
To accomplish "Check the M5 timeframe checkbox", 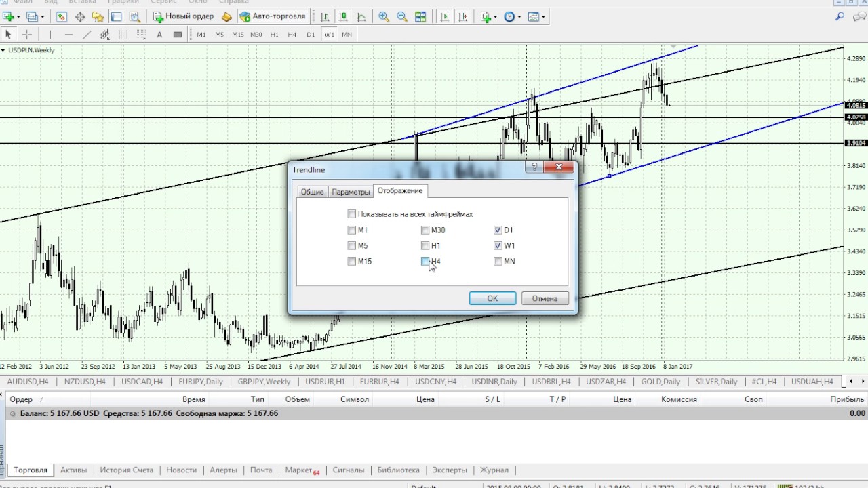I will click(x=352, y=245).
